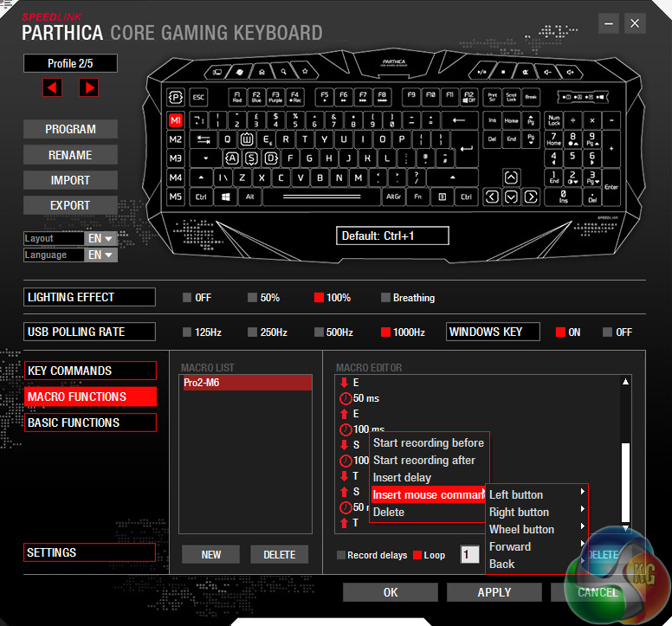Turn Windows key OFF

[608, 332]
